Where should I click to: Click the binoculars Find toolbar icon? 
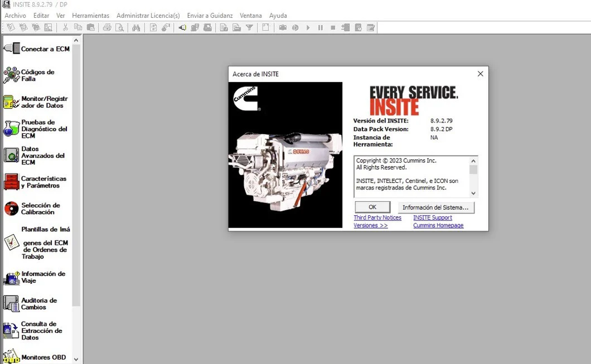(x=136, y=28)
